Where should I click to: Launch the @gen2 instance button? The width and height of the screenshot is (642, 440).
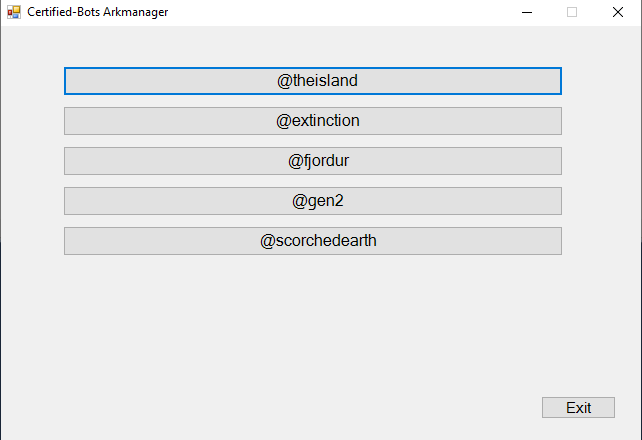click(313, 201)
